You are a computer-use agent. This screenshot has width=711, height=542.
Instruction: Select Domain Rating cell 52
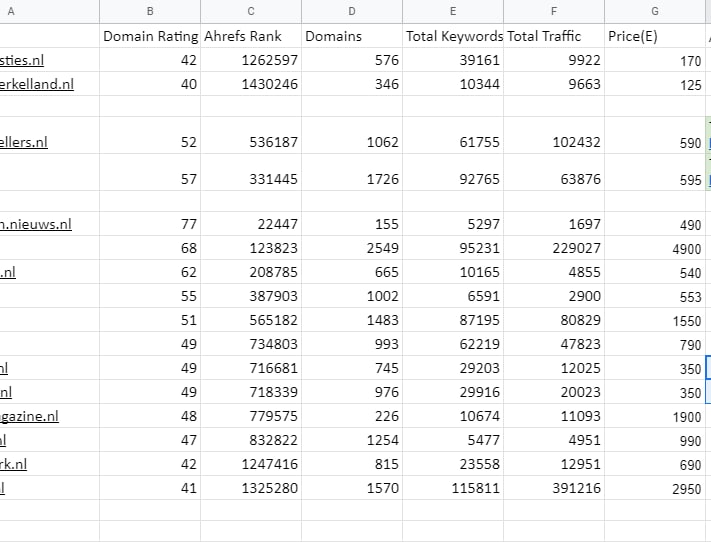click(x=150, y=135)
